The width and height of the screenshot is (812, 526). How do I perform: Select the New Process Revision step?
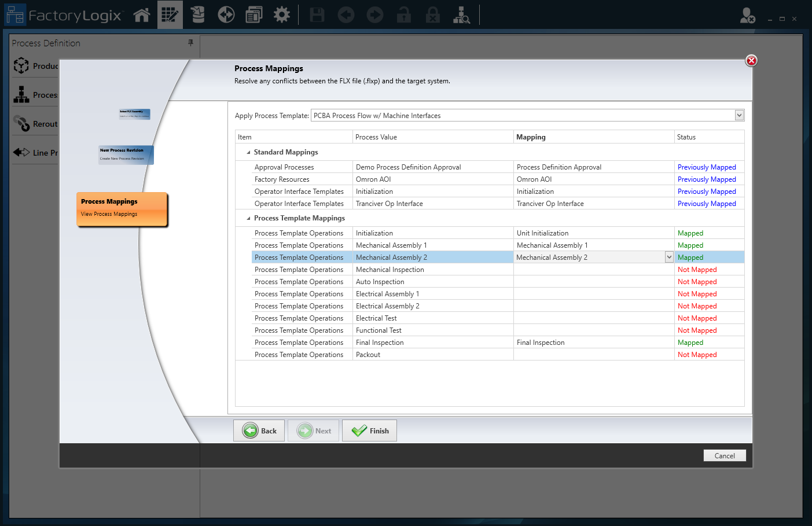point(126,155)
